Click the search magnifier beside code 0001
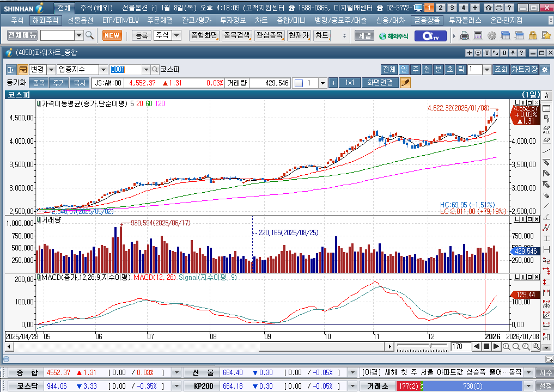The width and height of the screenshot is (554, 392). pos(155,70)
